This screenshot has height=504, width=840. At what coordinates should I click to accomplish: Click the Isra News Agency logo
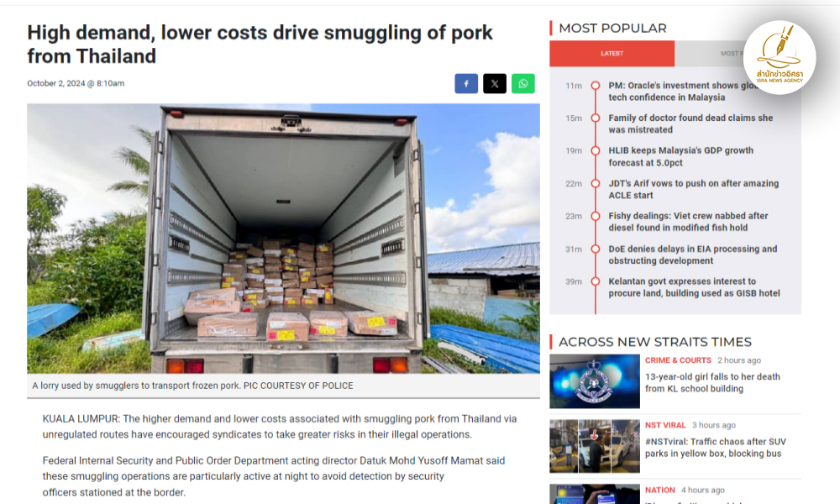click(x=780, y=57)
